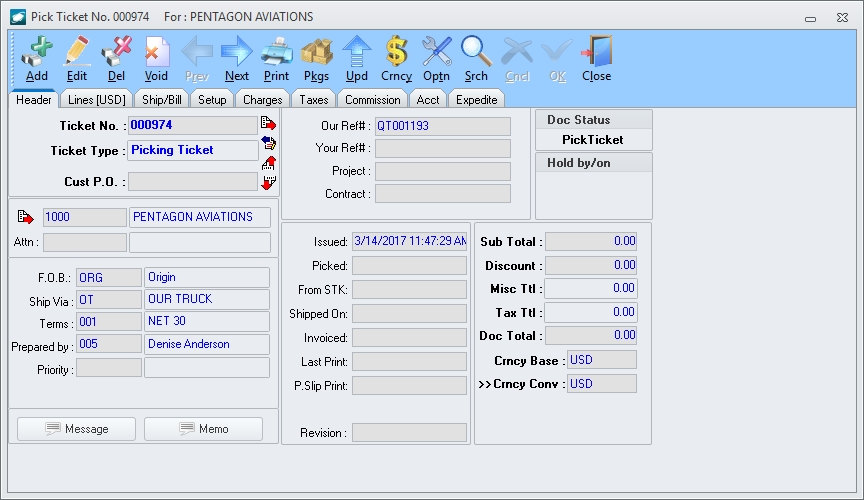Viewport: 864px width, 500px height.
Task: Click the Cust P.O. field
Action: pyautogui.click(x=192, y=181)
